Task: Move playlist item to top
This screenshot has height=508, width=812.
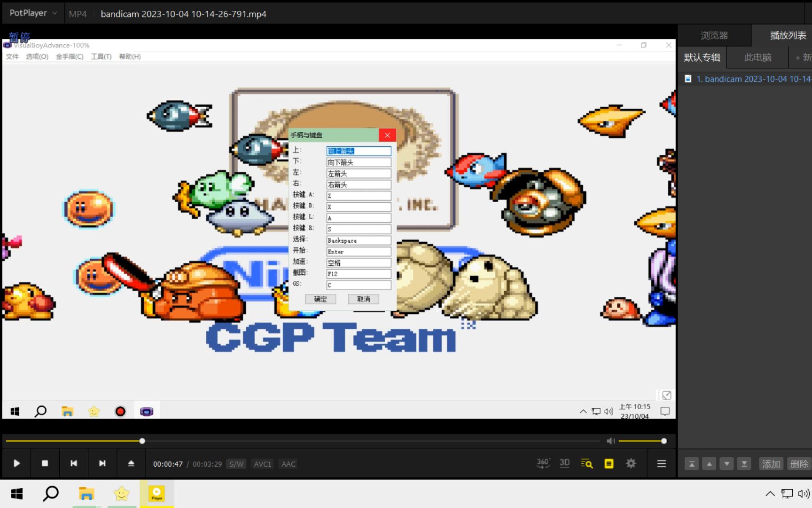Action: coord(692,464)
